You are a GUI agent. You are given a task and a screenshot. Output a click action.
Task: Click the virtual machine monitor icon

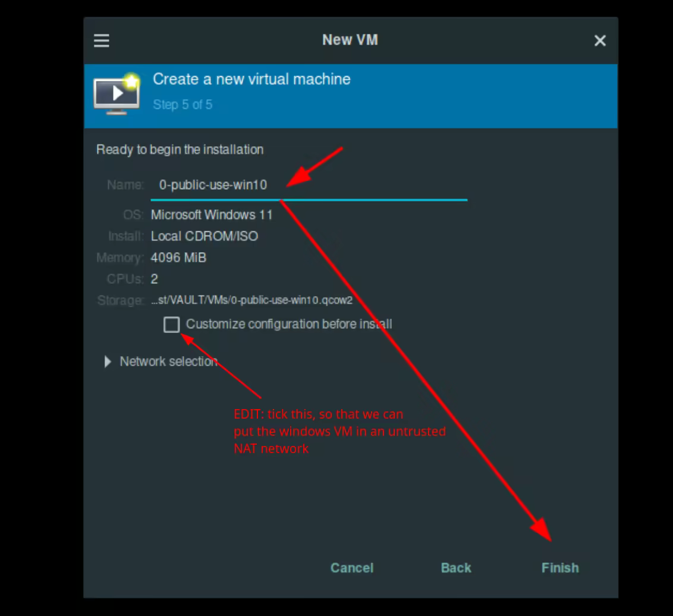point(117,94)
